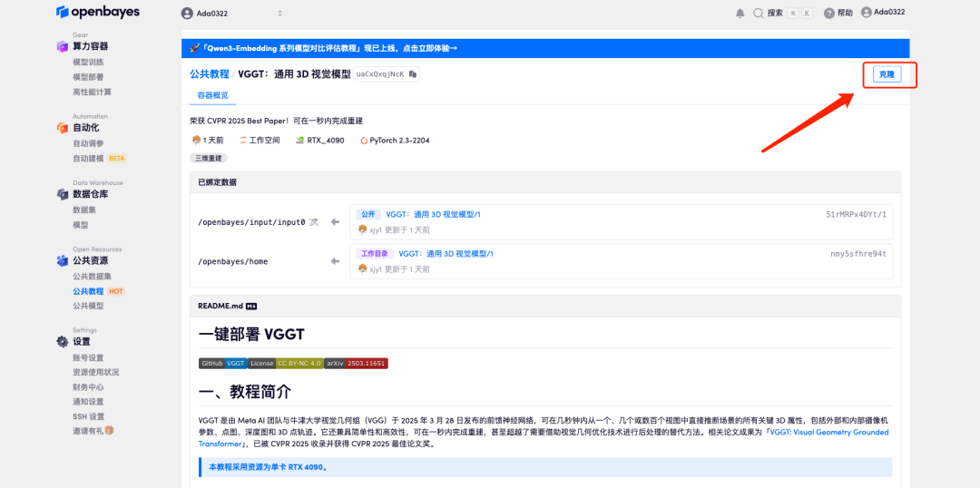Copy the container ID uaCxQxqjNcK
980x488 pixels.
pyautogui.click(x=413, y=73)
